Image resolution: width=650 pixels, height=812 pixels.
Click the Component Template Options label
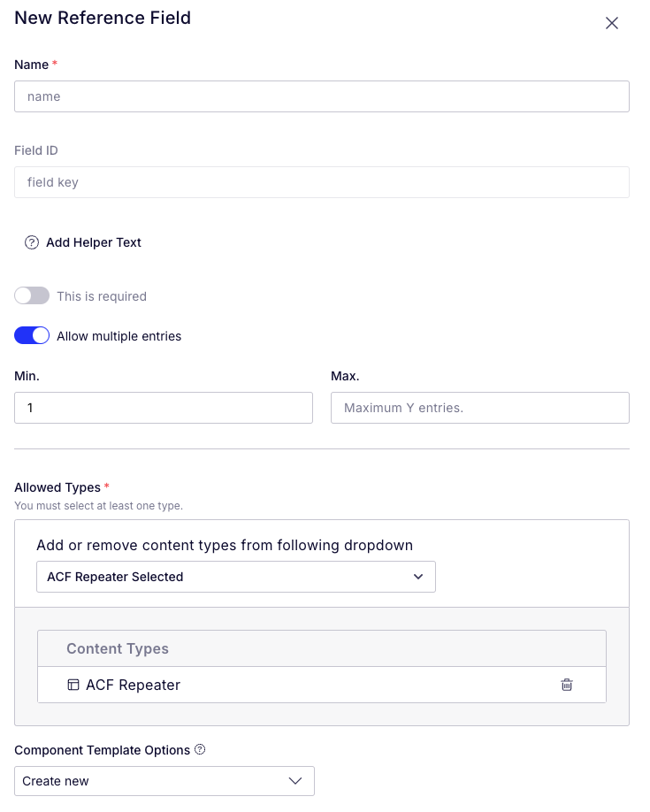pos(102,750)
